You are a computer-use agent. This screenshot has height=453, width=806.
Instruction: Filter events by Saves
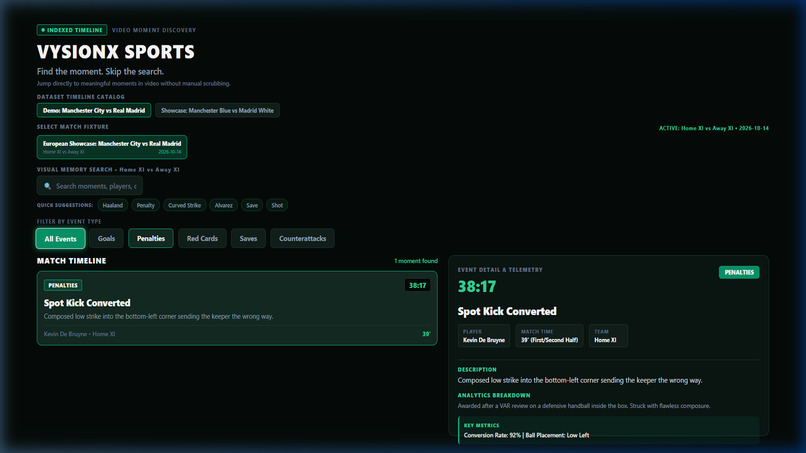pyautogui.click(x=248, y=239)
